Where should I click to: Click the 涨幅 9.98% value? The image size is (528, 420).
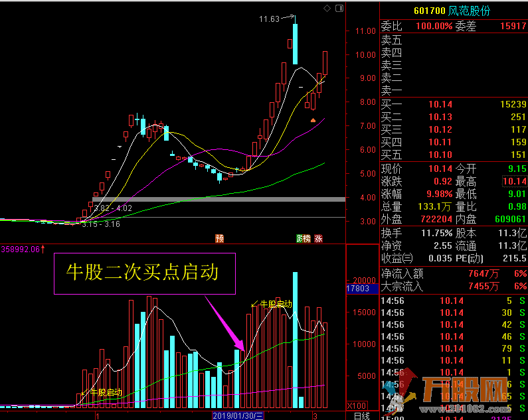(x=440, y=194)
